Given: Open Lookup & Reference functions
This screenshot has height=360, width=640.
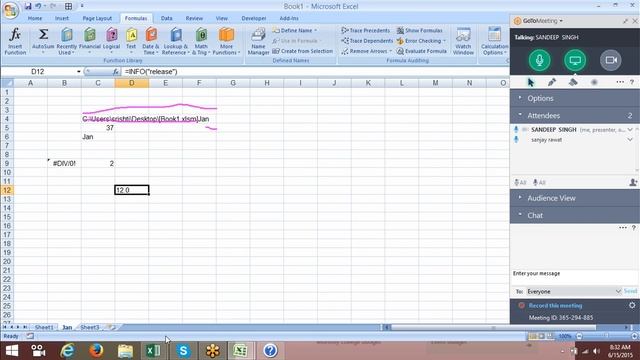Looking at the screenshot, I should click(175, 41).
